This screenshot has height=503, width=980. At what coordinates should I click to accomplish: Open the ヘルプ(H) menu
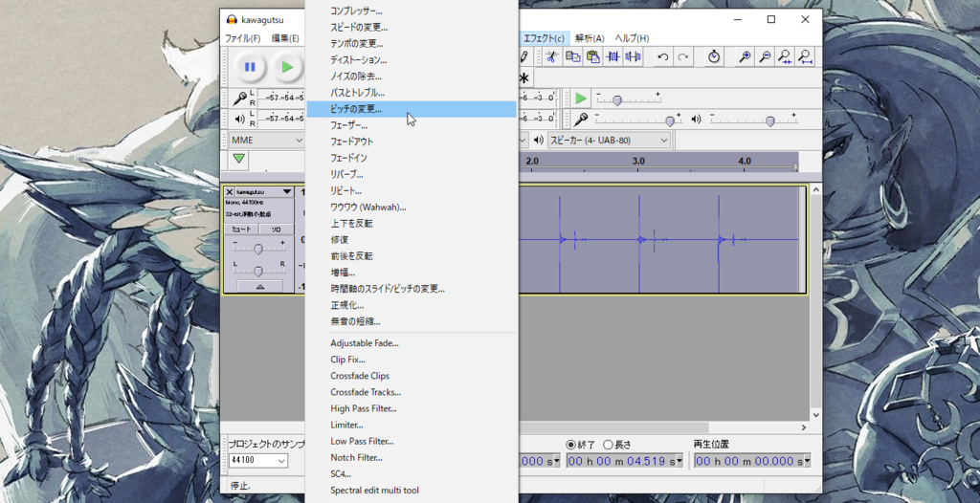tap(632, 38)
